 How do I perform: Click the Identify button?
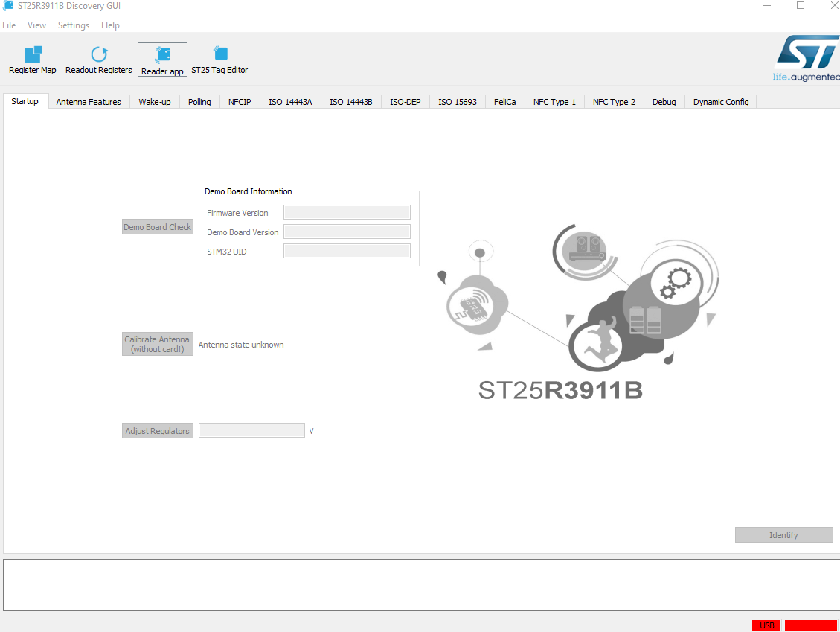click(x=783, y=534)
